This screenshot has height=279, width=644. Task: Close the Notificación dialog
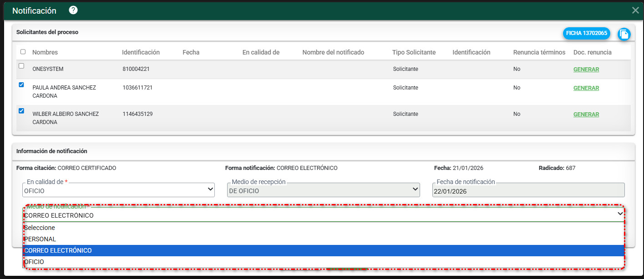pos(635,10)
